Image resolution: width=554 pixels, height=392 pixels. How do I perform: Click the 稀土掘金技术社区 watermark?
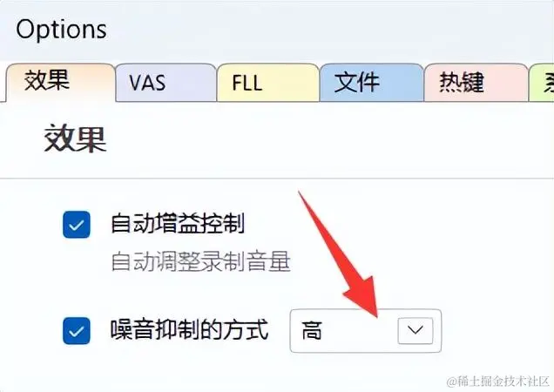(x=498, y=382)
